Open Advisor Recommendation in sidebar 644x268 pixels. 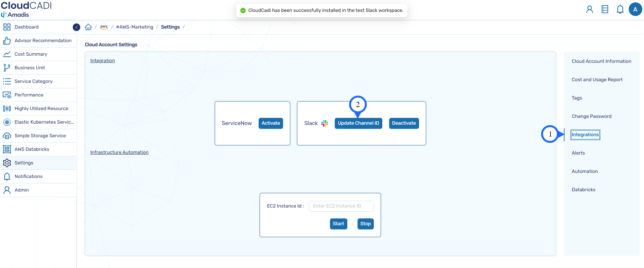point(43,41)
